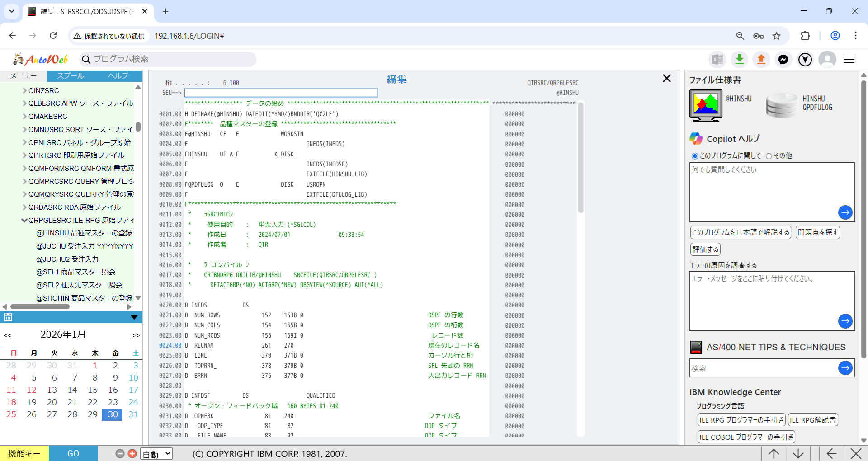Click the red plus zoom-in icon

(x=132, y=453)
